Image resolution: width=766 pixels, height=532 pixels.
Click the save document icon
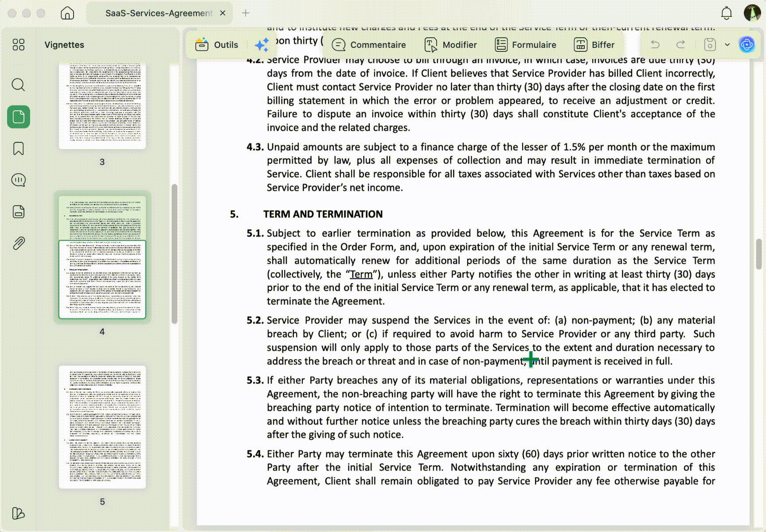click(x=710, y=44)
